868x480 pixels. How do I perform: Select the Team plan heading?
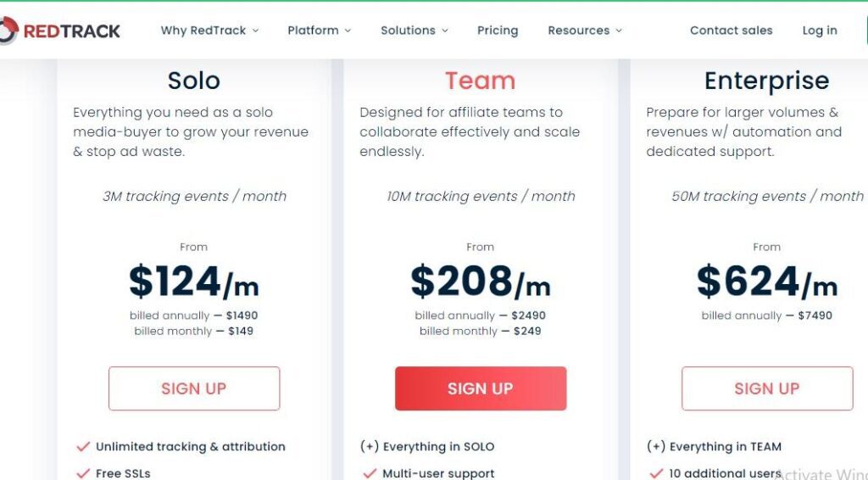(x=481, y=81)
